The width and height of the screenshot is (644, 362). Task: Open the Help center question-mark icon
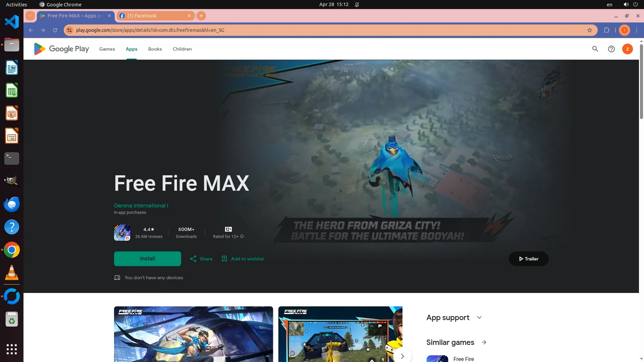(x=611, y=49)
